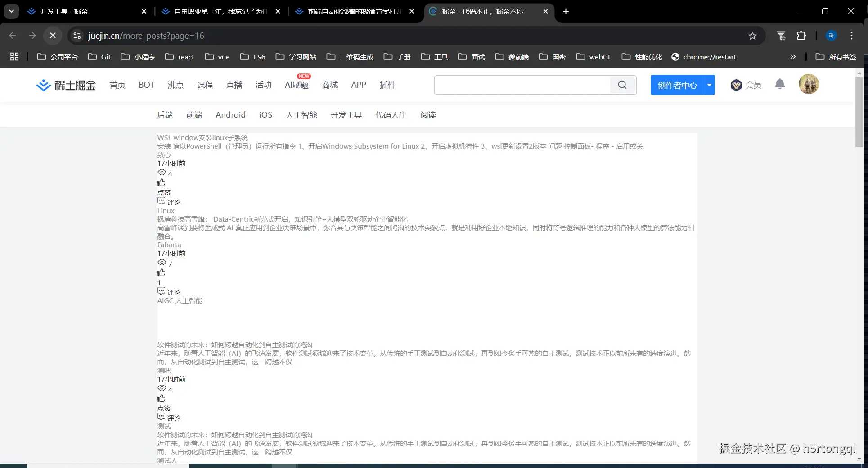Click the 会员 membership badge icon
868x468 pixels.
736,84
